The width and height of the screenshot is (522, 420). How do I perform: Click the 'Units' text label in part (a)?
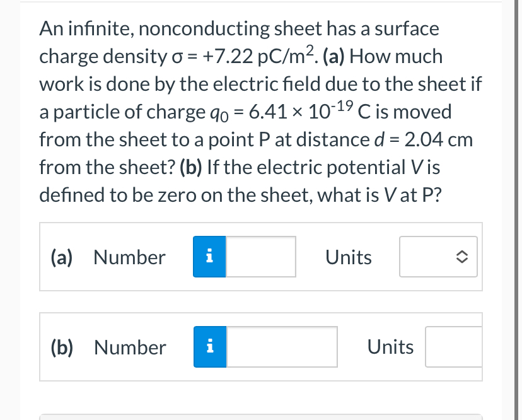pos(348,257)
